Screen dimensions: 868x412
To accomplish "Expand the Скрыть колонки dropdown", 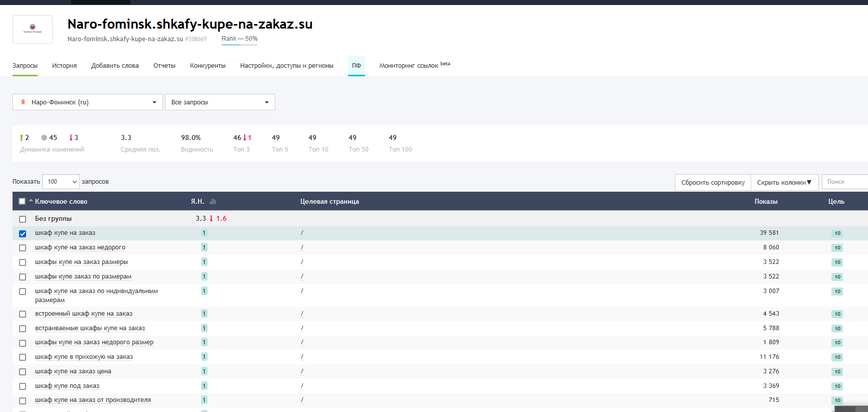I will (784, 182).
